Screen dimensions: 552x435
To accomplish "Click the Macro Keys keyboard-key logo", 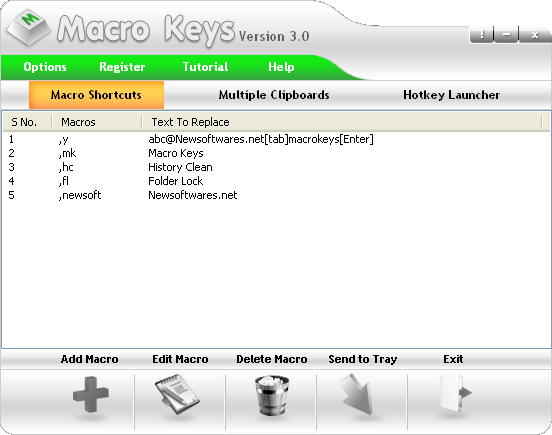I will pyautogui.click(x=28, y=28).
